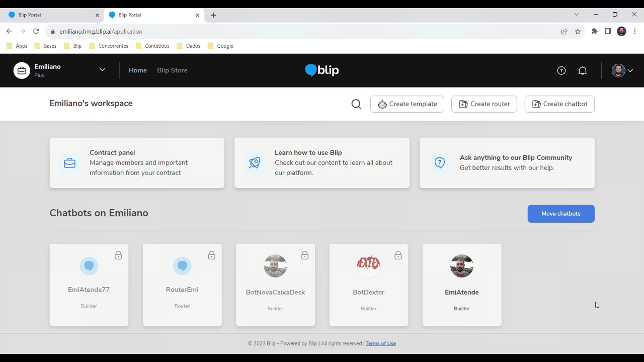Click the BotDexter avatar image
Screen dimensions: 644x362
tap(369, 266)
